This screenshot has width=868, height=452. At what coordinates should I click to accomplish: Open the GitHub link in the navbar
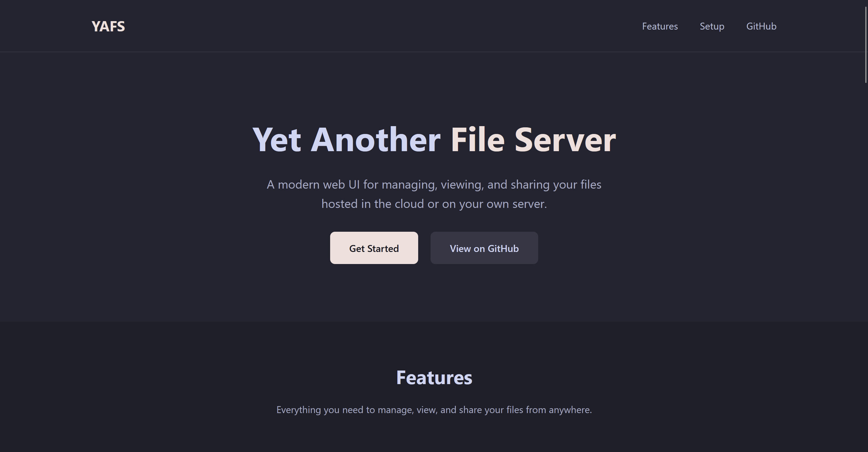point(761,26)
